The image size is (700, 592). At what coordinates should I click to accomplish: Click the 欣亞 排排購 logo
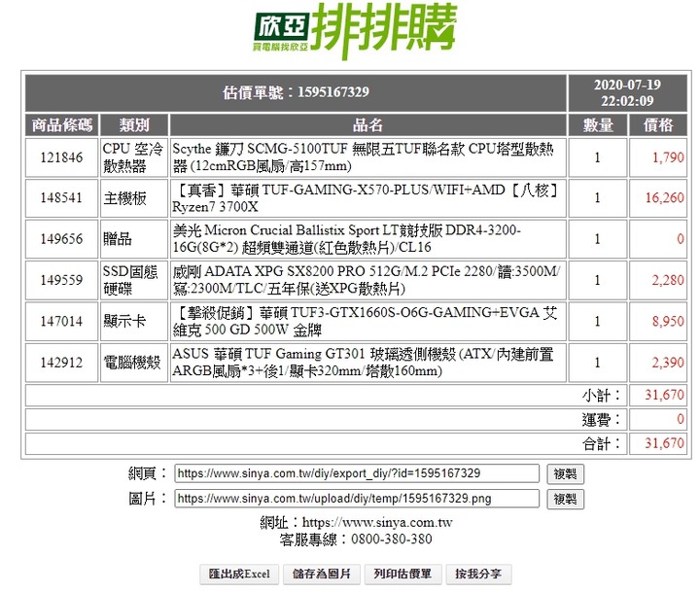coord(356,30)
